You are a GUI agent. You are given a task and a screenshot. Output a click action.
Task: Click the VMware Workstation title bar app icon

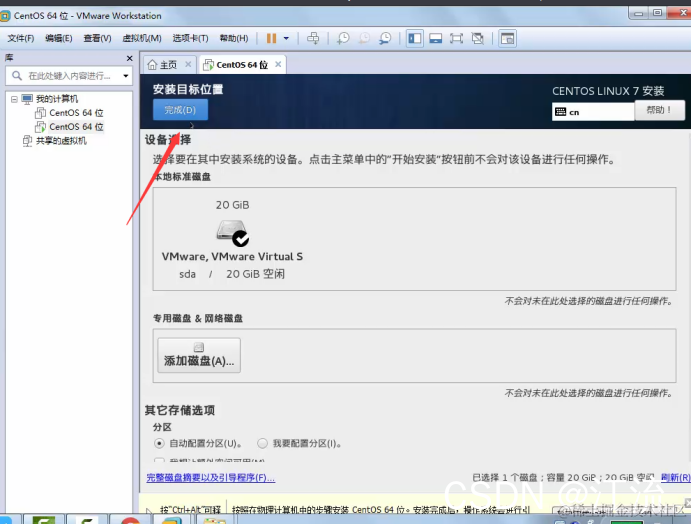(x=5, y=16)
